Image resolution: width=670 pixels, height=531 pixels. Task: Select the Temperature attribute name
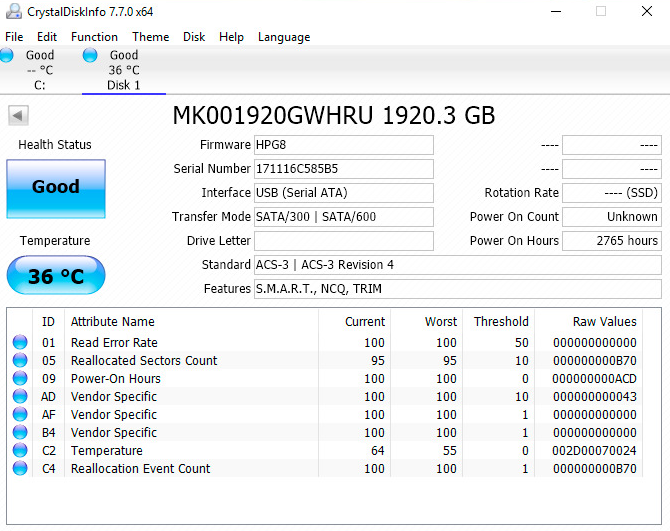[x=107, y=451]
